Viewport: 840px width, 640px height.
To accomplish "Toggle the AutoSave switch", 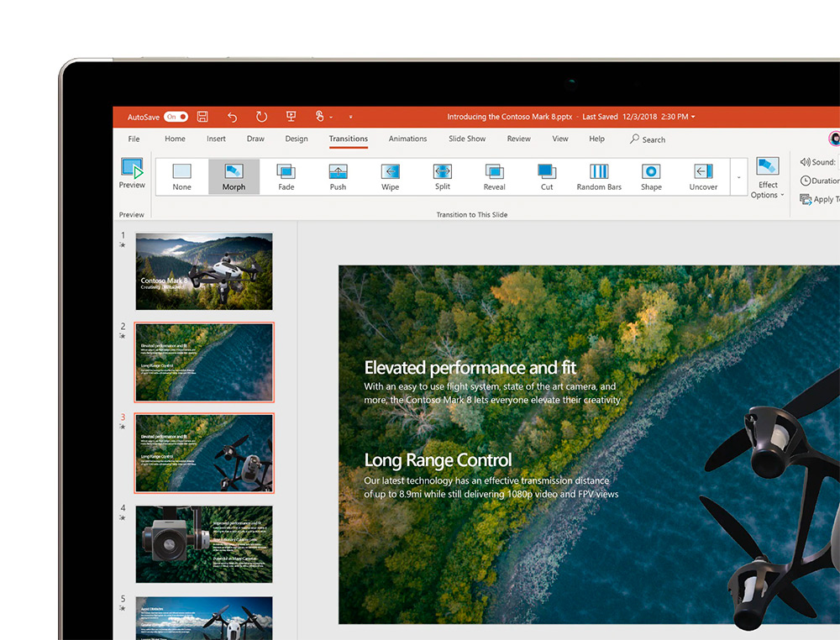I will 176,117.
